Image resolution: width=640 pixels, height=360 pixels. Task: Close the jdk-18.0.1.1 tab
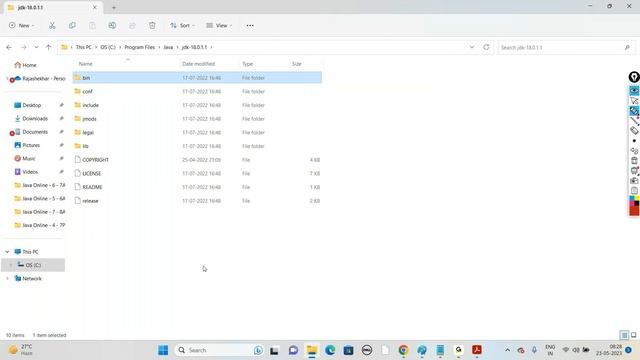pyautogui.click(x=95, y=7)
